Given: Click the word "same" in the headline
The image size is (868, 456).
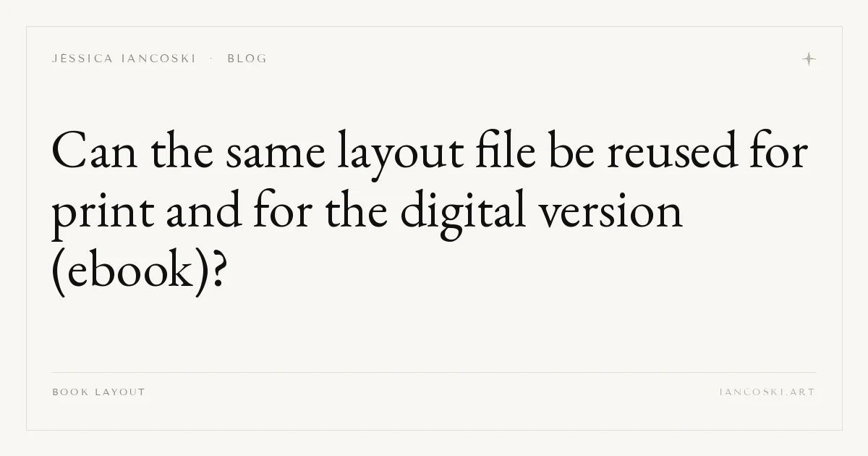Looking at the screenshot, I should [x=275, y=154].
